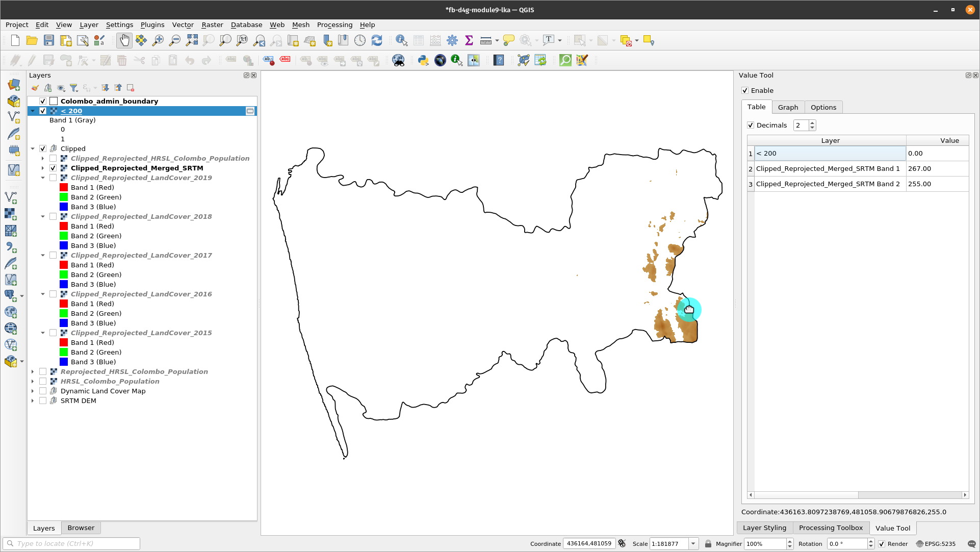980x552 pixels.
Task: Toggle the Render checkbox in status bar
Action: tap(882, 544)
